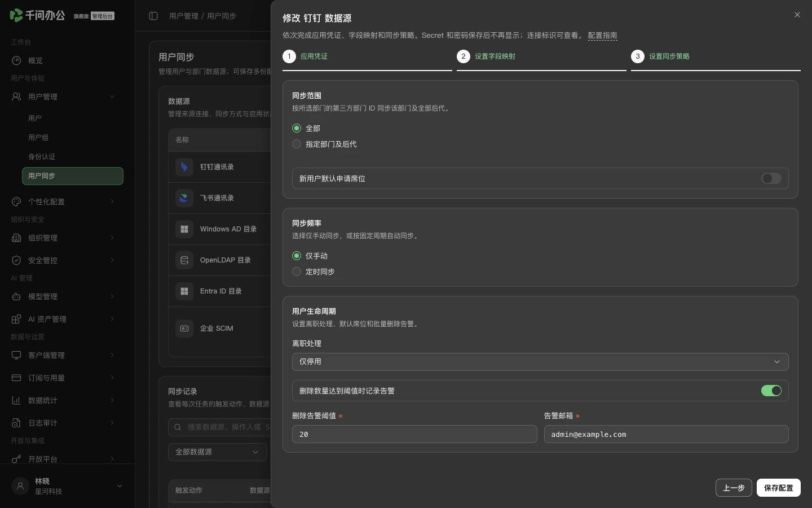812x508 pixels.
Task: Click the search icon in 同步记录
Action: [x=178, y=427]
